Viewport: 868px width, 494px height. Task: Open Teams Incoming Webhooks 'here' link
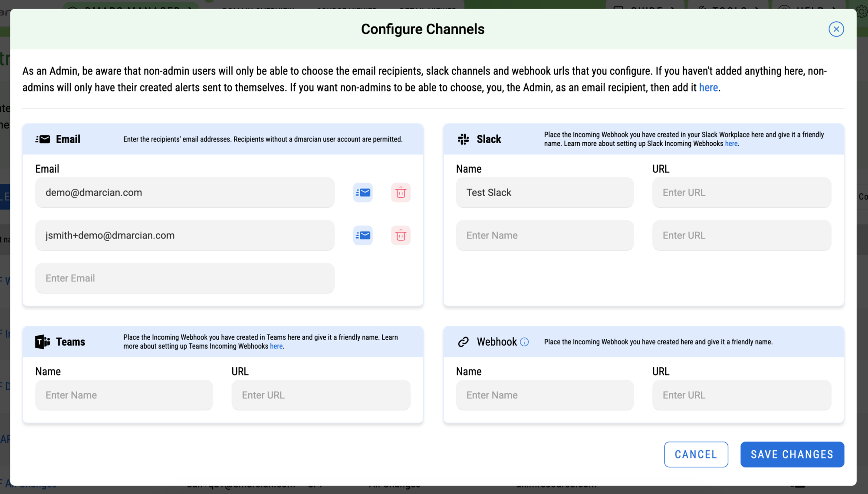pyautogui.click(x=276, y=346)
